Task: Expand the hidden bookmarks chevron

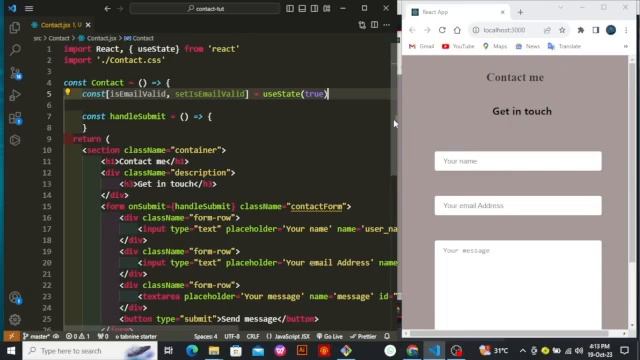Action: [x=626, y=46]
